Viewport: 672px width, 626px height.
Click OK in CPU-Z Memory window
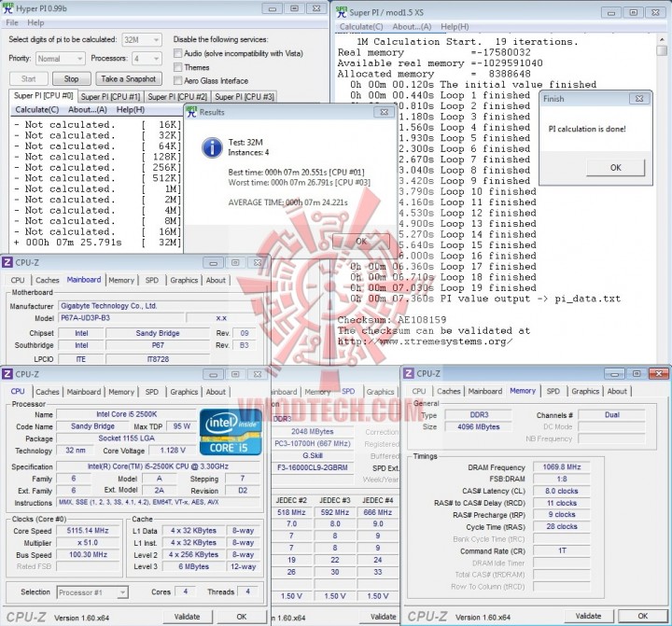coord(642,616)
